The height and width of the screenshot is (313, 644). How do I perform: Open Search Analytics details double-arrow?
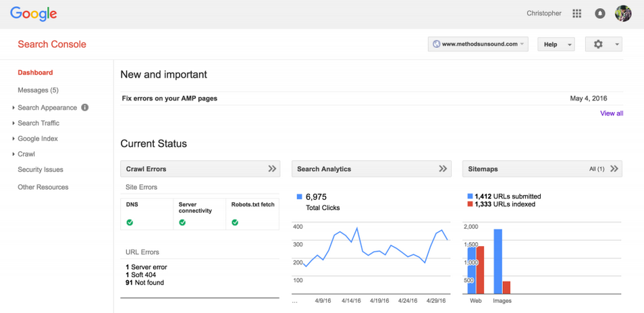[x=443, y=169]
